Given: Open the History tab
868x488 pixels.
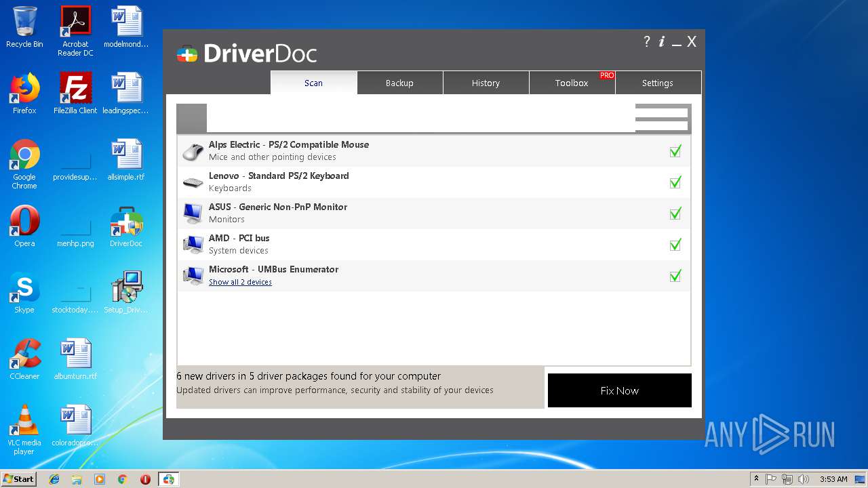Looking at the screenshot, I should tap(486, 83).
